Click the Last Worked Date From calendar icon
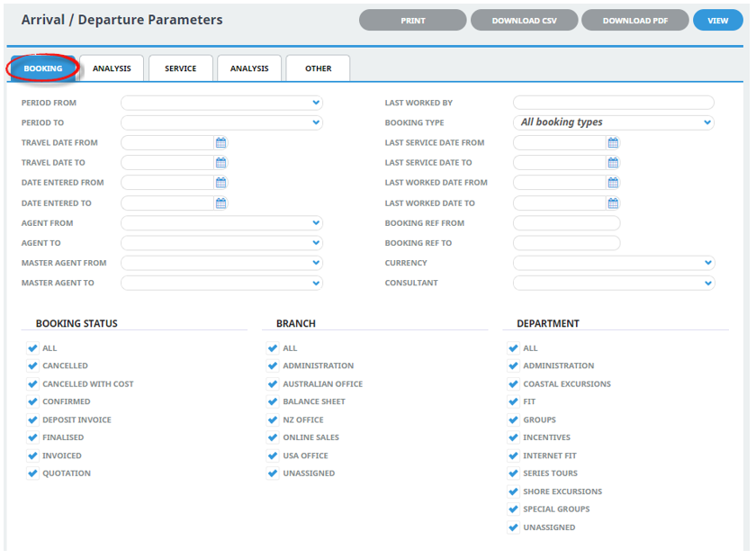The height and width of the screenshot is (559, 756). coord(613,183)
